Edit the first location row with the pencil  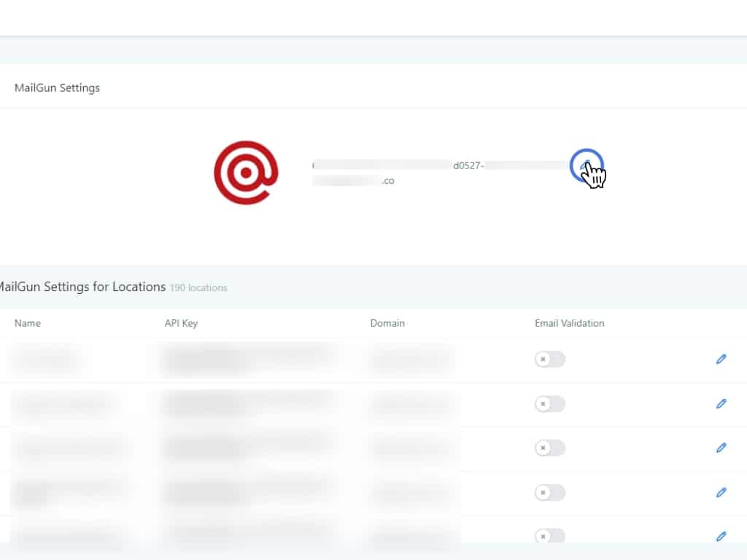pos(721,359)
